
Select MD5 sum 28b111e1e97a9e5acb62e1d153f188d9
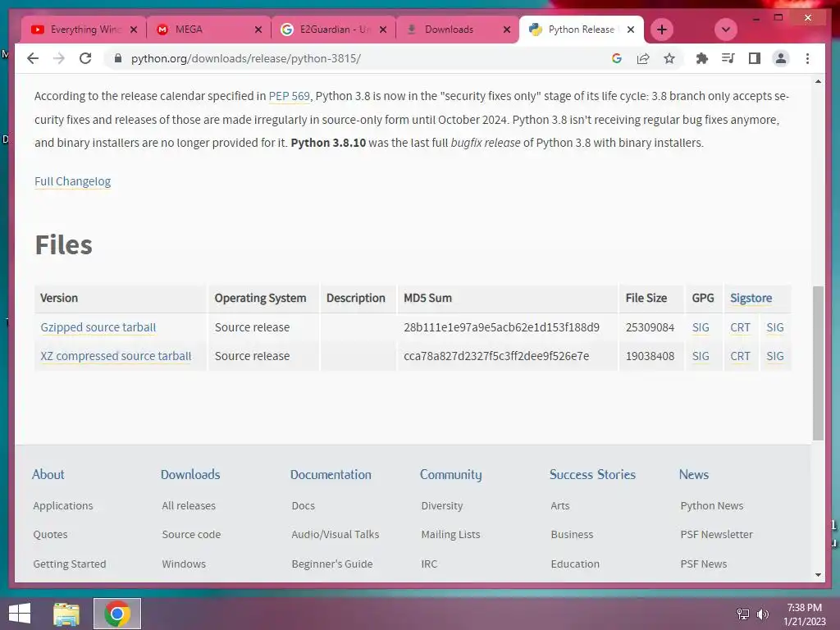pos(501,327)
